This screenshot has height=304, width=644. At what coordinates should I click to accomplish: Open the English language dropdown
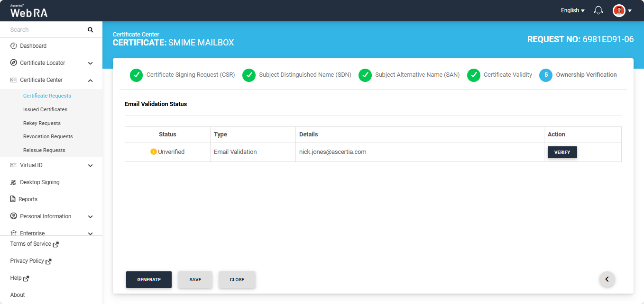click(572, 10)
